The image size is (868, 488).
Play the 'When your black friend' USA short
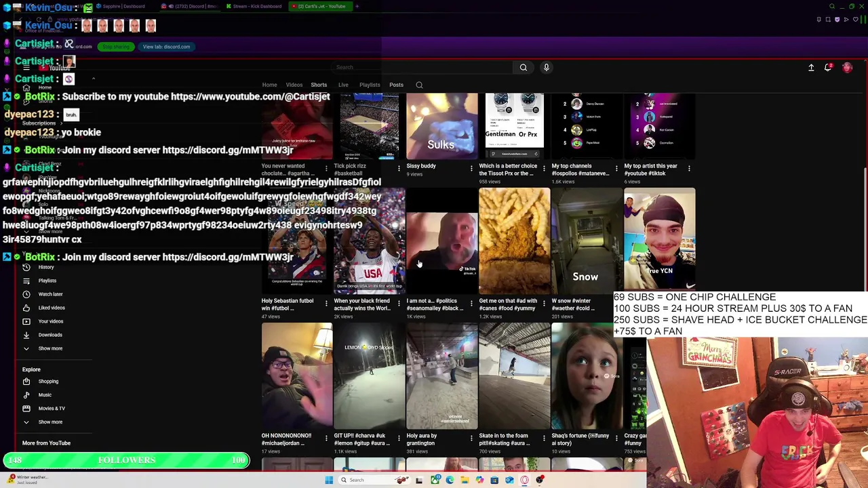(x=369, y=241)
